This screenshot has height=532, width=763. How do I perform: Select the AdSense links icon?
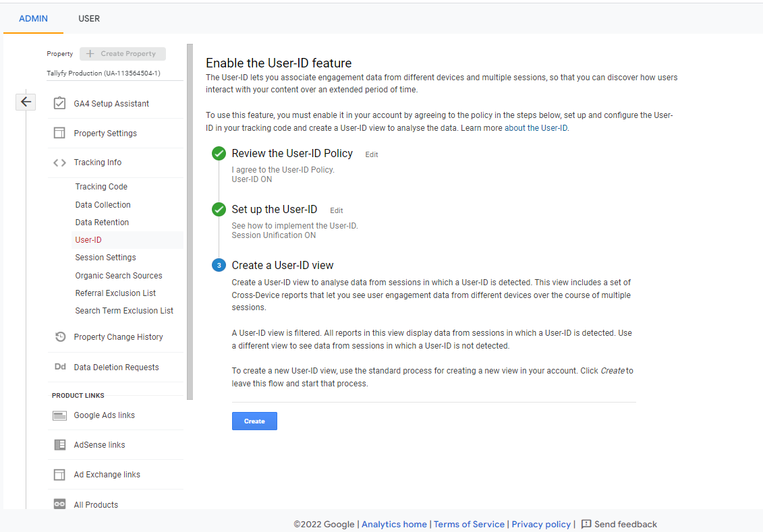[x=60, y=444]
